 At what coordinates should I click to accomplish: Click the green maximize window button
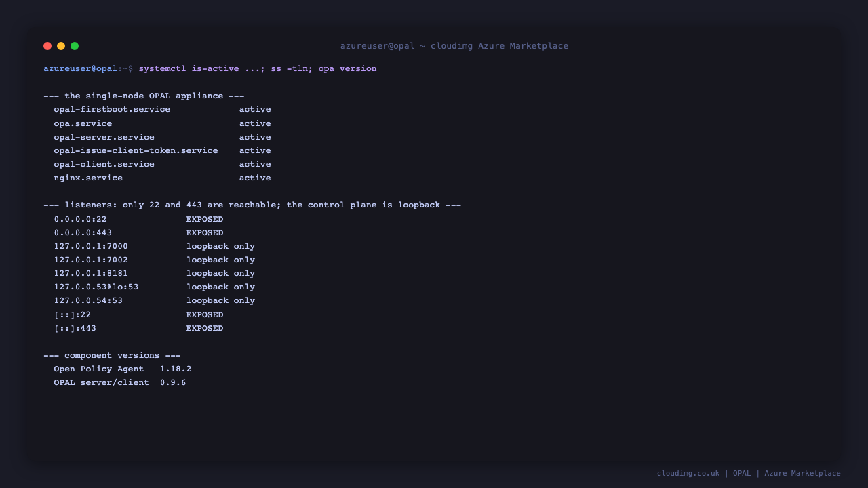[x=75, y=46]
